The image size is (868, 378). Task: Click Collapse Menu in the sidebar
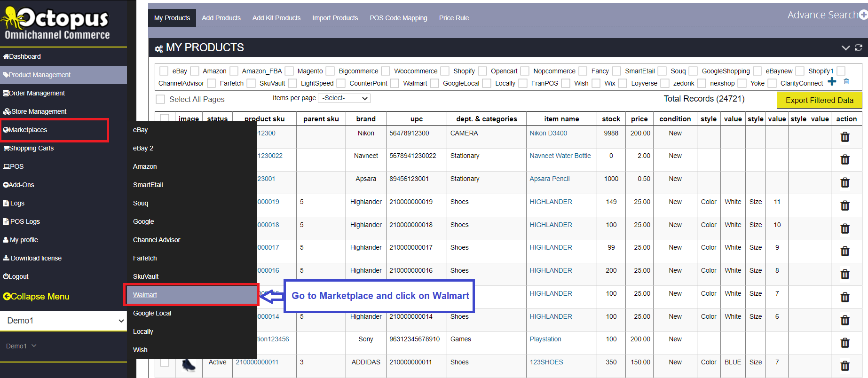tap(36, 297)
